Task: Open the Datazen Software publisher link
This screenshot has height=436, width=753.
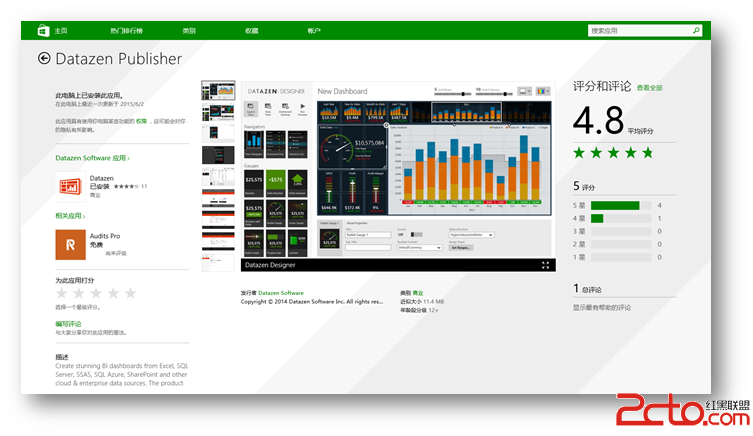Action: coord(281,293)
